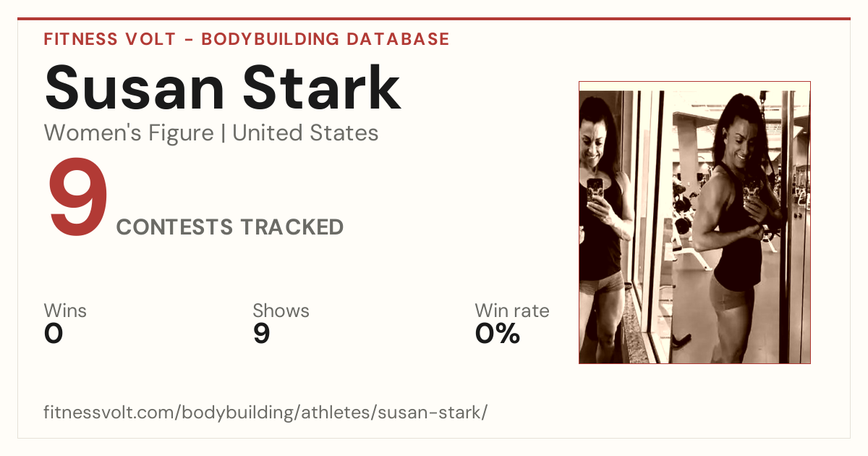This screenshot has width=868, height=456.
Task: Click the United States country text
Action: pos(305,133)
